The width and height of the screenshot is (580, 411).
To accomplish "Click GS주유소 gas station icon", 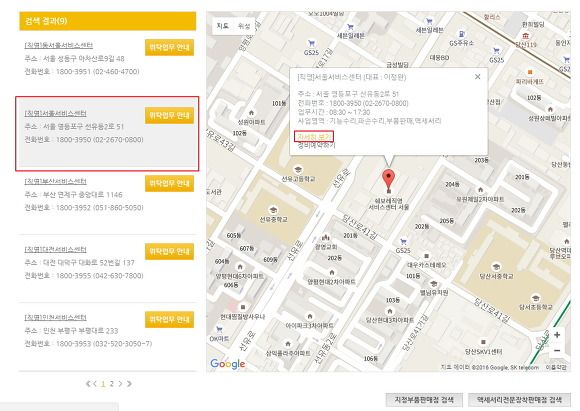I will pos(461,34).
